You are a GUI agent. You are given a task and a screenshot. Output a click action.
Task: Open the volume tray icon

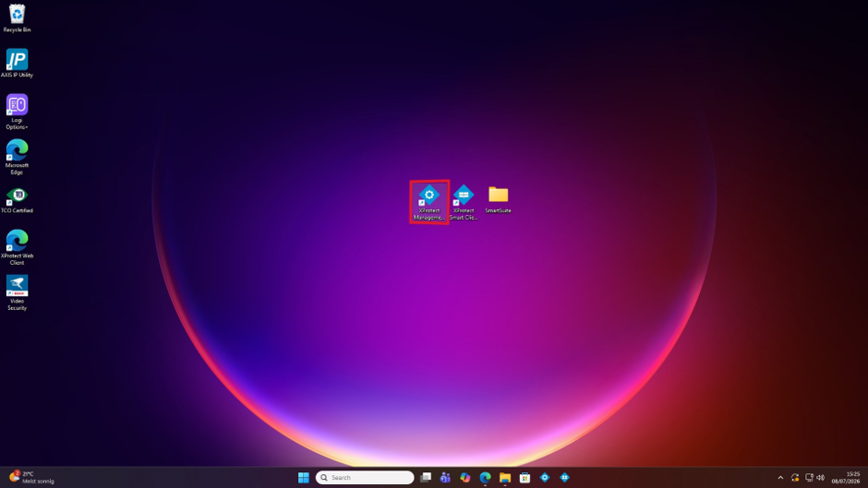[x=820, y=478]
